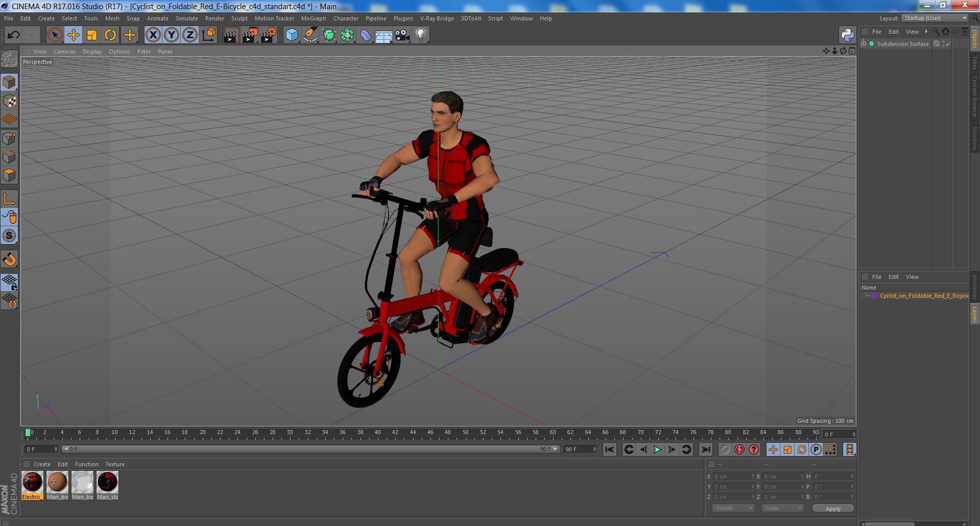Toggle Subdivision Surface green checkmark

[948, 44]
